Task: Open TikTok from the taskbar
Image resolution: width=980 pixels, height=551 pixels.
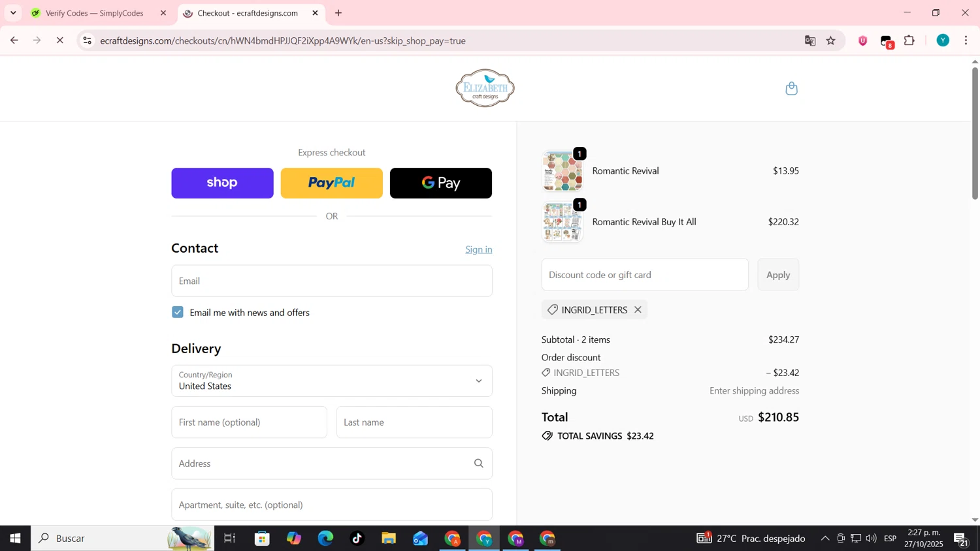Action: pos(357,539)
